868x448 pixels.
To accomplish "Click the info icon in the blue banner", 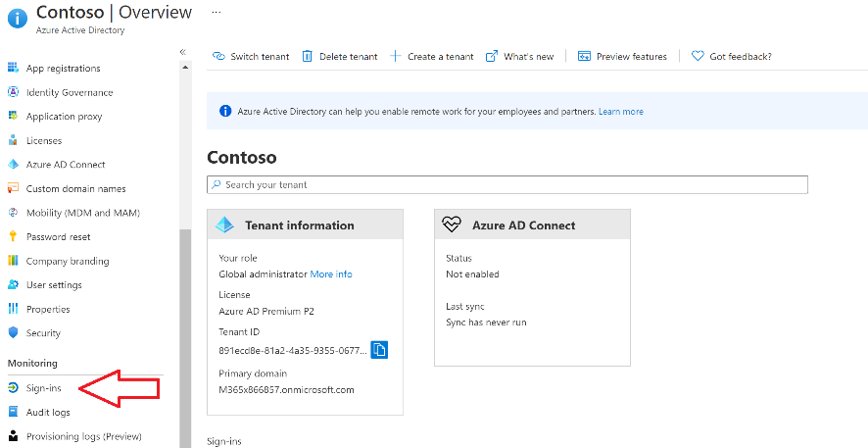I will click(x=225, y=112).
